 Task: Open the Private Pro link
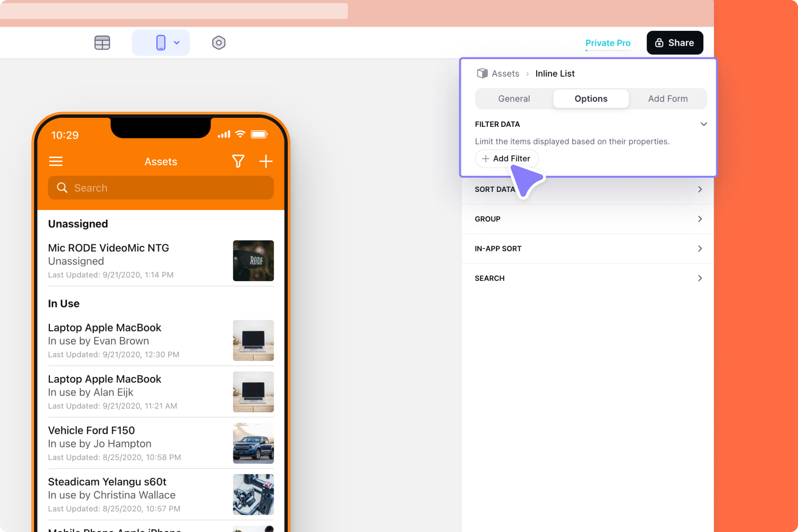tap(608, 43)
